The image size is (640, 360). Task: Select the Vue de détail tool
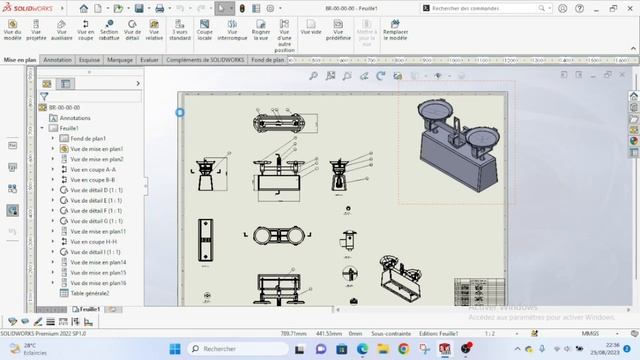(x=132, y=30)
